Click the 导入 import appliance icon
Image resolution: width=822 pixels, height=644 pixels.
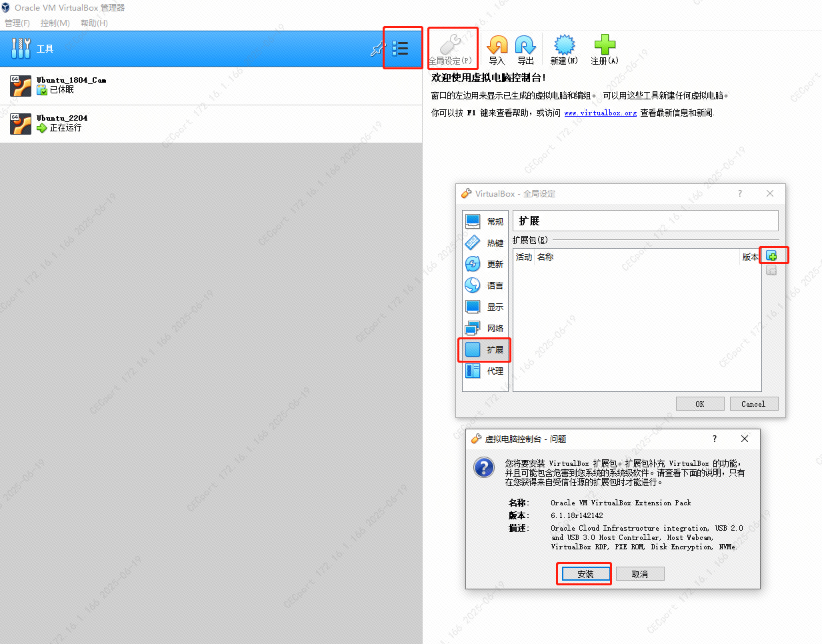coord(497,49)
